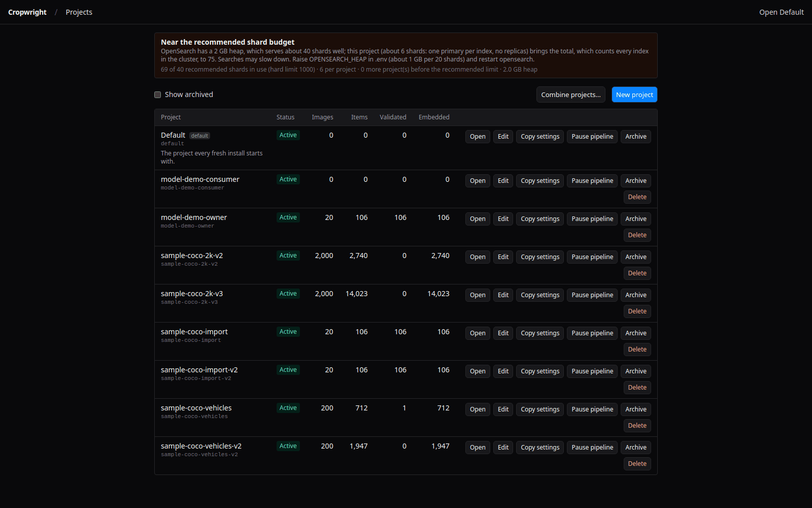Archive the sample-coco-vehicles-v2 project
This screenshot has height=508, width=812.
coord(636,448)
